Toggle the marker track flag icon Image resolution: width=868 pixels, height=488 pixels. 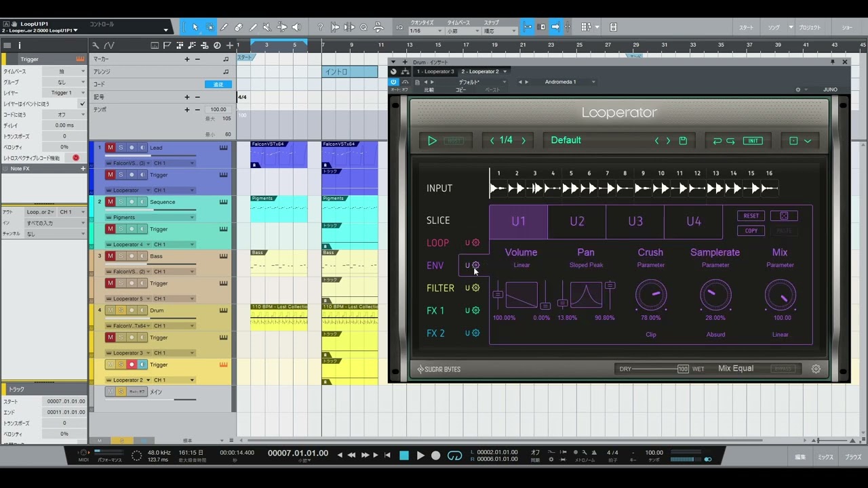pyautogui.click(x=167, y=45)
